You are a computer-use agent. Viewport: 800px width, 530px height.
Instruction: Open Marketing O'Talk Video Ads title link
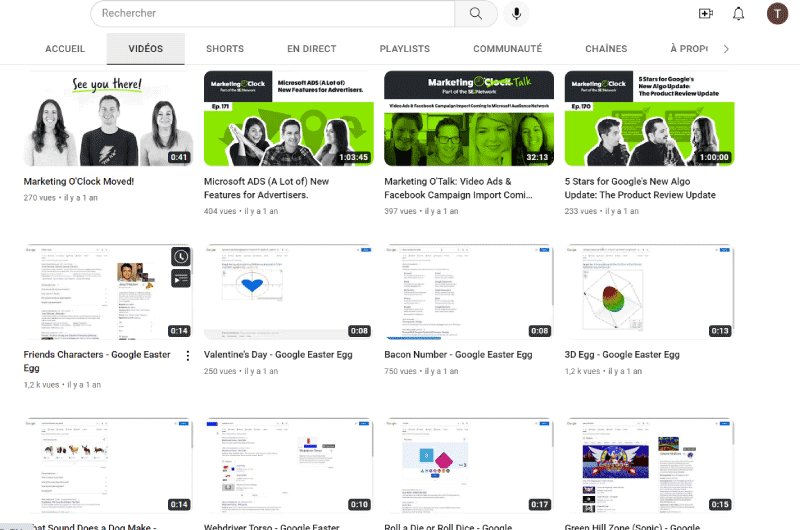coord(458,188)
